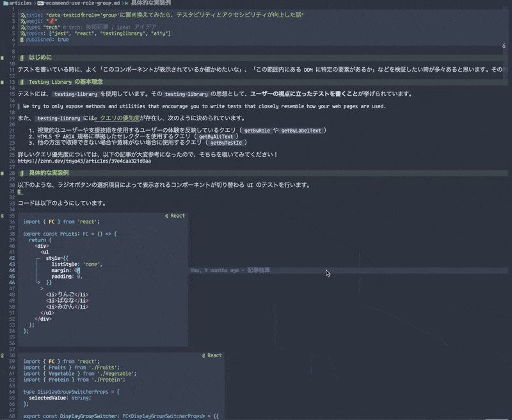Click the icon before the type key
The image size is (512, 420).
(x=23, y=28)
